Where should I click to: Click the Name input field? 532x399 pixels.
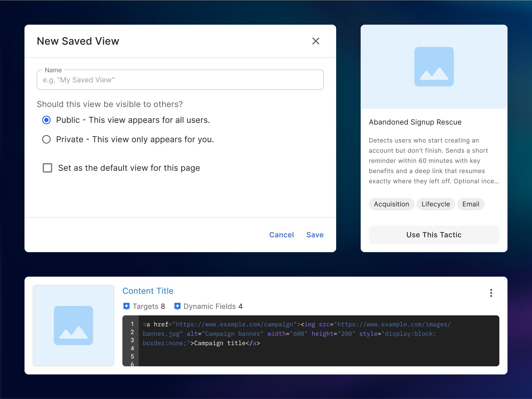(x=180, y=80)
